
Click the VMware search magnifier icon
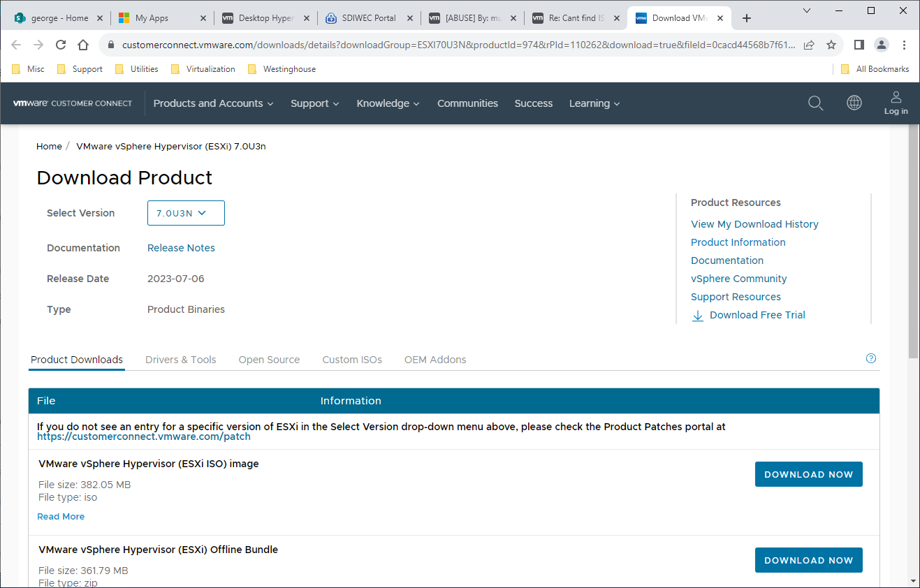(x=815, y=103)
